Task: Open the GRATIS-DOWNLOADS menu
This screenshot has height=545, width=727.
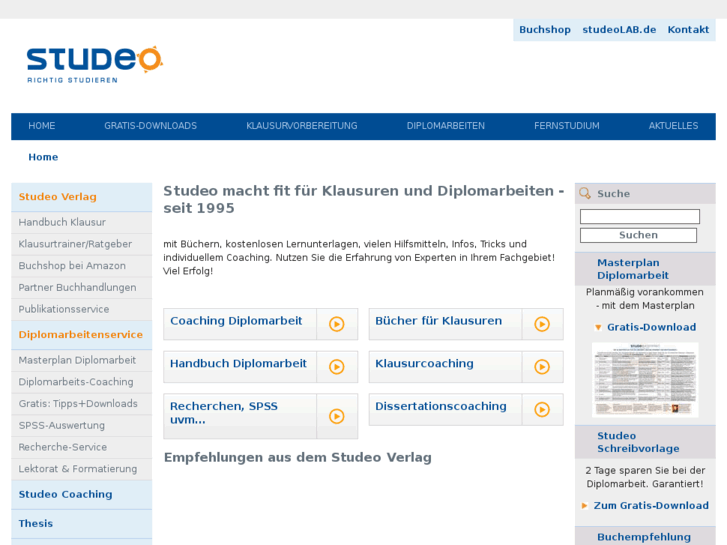Action: (x=151, y=126)
